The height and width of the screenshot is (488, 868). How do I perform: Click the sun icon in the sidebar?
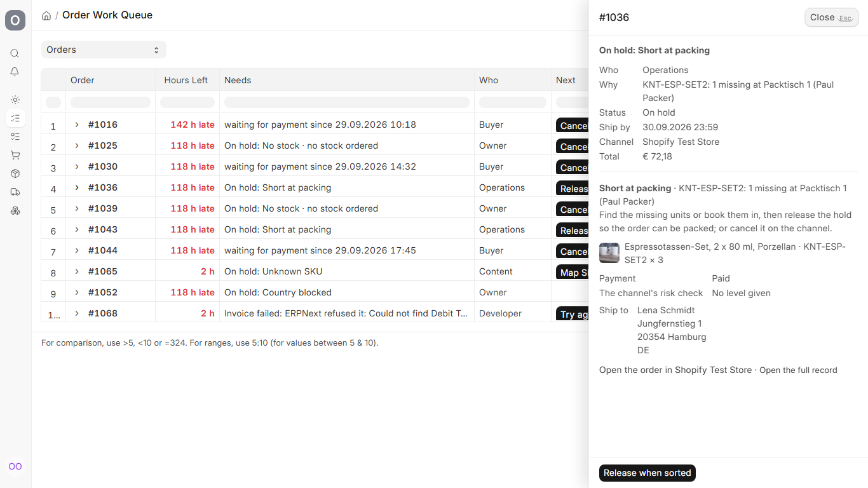(15, 100)
